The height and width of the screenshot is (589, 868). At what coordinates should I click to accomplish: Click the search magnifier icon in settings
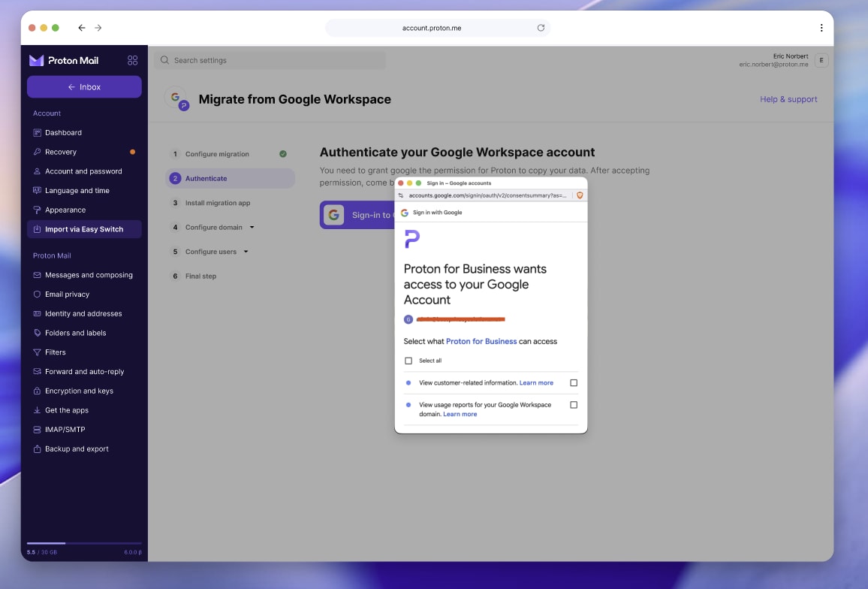164,60
